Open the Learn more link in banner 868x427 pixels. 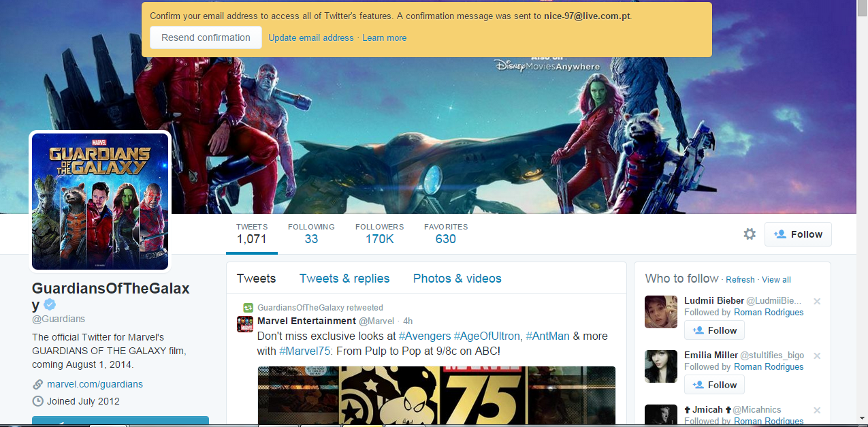pyautogui.click(x=384, y=38)
